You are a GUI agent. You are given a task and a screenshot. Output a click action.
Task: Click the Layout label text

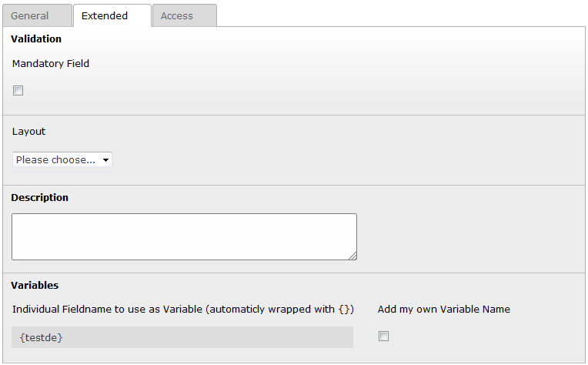pos(29,132)
